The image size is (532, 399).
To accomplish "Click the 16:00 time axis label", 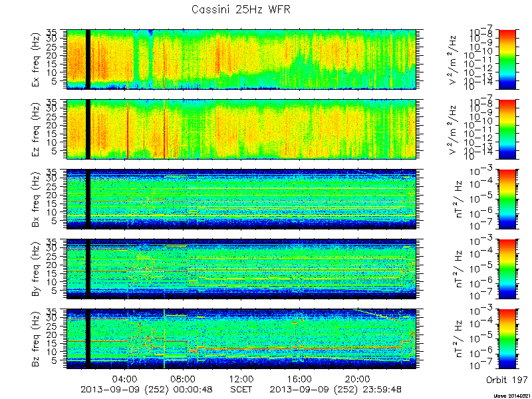I will pos(300,378).
